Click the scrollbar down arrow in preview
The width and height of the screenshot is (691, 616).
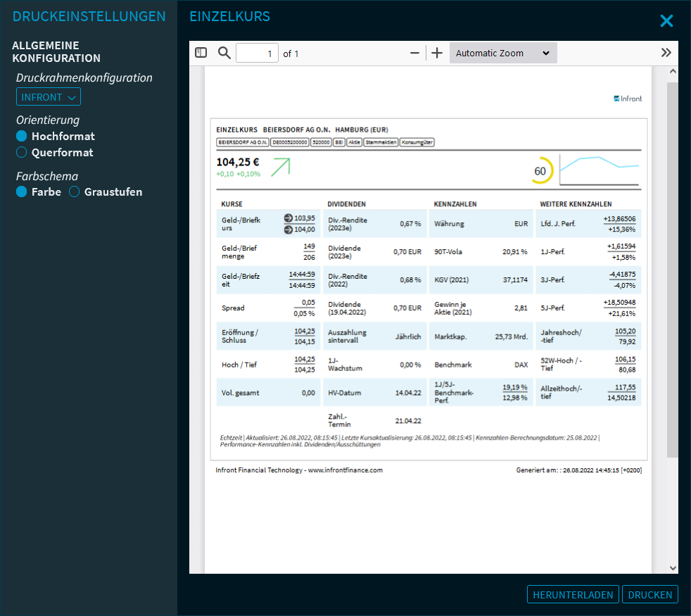click(x=673, y=567)
